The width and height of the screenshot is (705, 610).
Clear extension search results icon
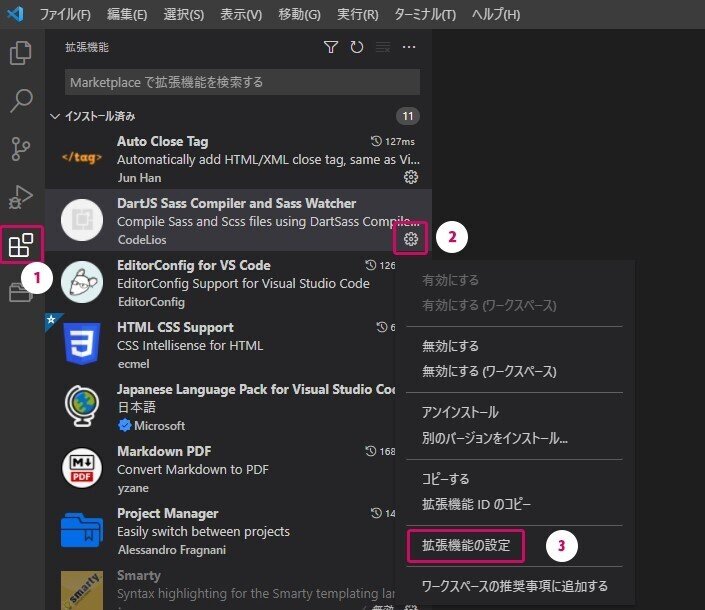(x=383, y=47)
